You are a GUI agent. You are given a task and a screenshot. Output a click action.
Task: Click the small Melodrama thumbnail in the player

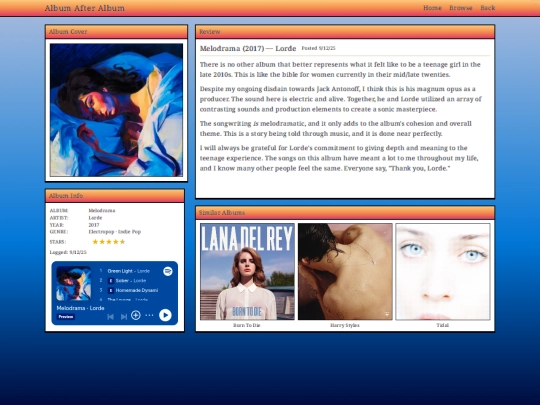pyautogui.click(x=74, y=283)
